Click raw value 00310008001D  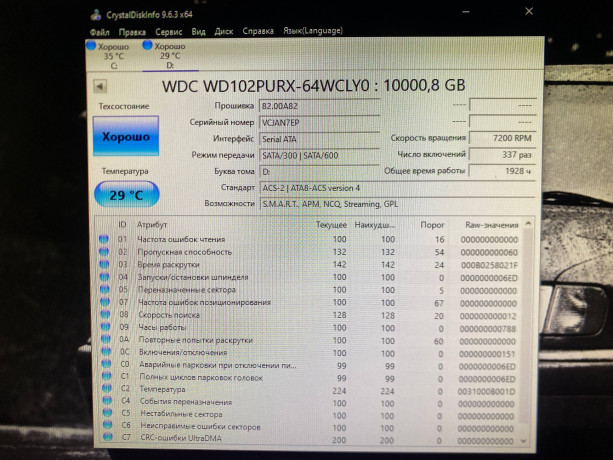486,391
